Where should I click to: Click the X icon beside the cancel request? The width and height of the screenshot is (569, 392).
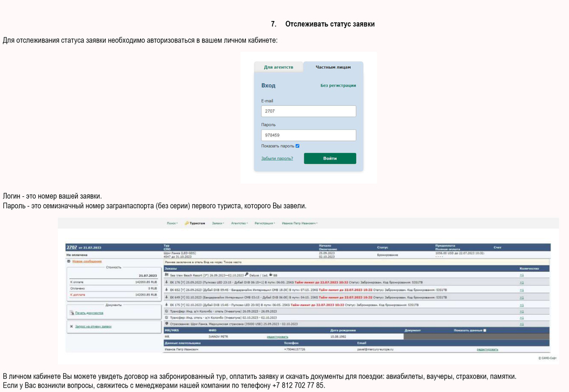click(71, 327)
